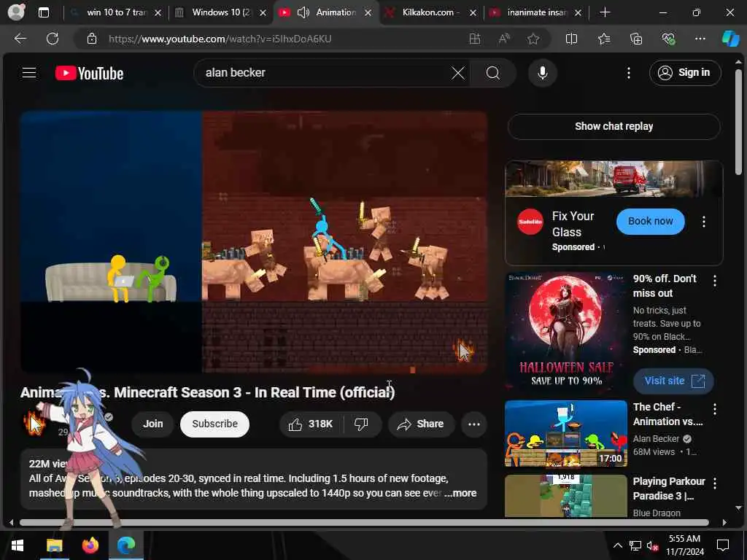The image size is (747, 560).
Task: Open the Windows Start menu
Action: [18, 545]
